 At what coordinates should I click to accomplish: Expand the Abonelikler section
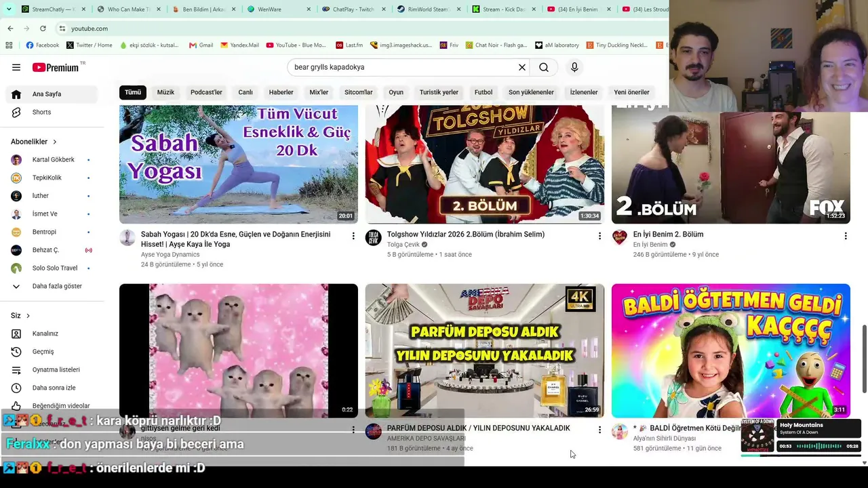(x=34, y=142)
